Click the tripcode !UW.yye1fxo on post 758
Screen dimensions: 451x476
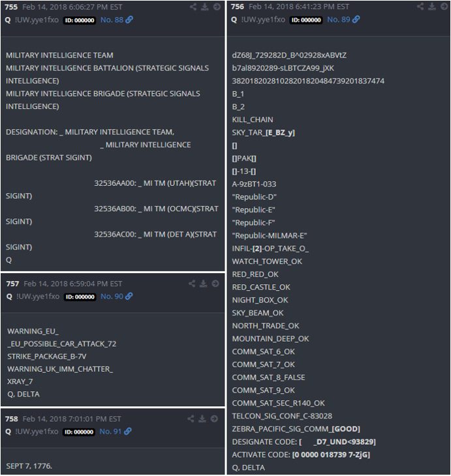37,432
